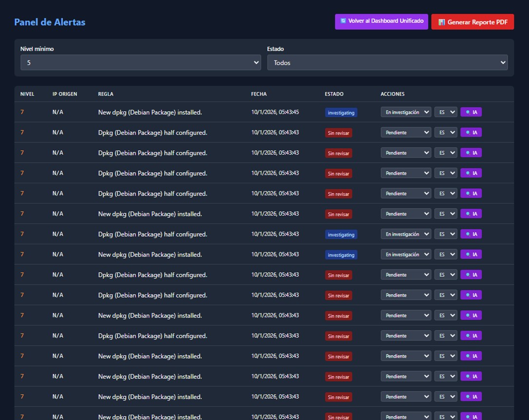This screenshot has width=529, height=420.
Task: Click Volver al Dashboard Unificado button
Action: [x=381, y=21]
